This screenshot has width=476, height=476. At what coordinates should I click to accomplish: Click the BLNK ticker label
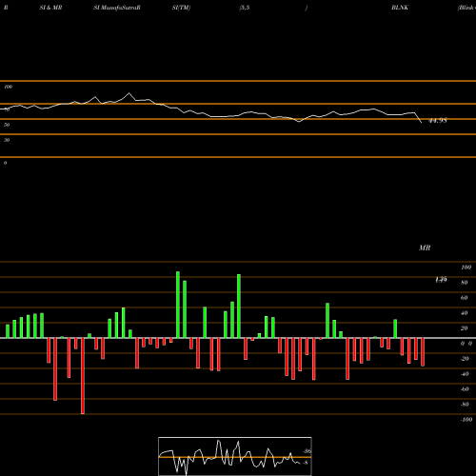[x=400, y=8]
